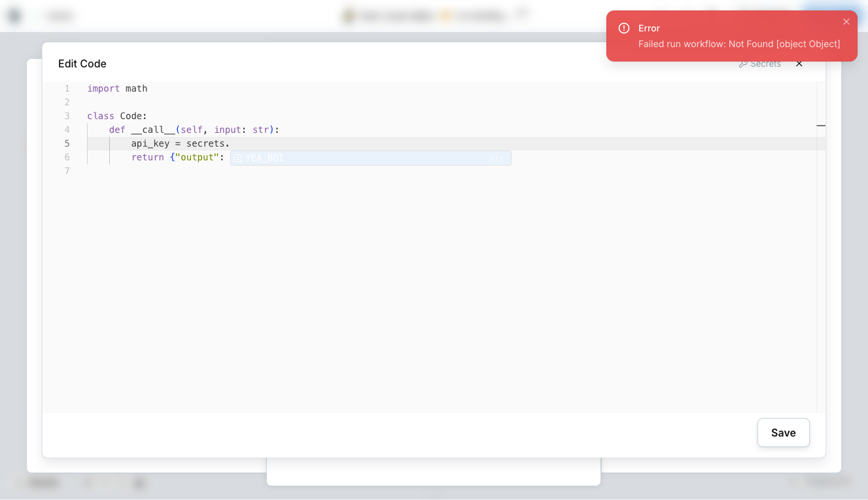Click the editor's vertical scrollbar overview ruler
The width and height of the screenshot is (868, 500).
point(821,247)
